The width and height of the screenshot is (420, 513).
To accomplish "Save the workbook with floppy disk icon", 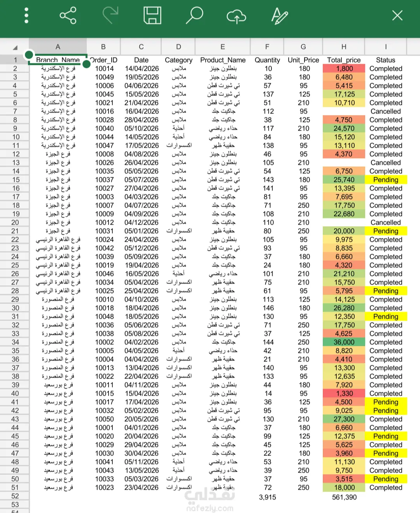I will [152, 16].
